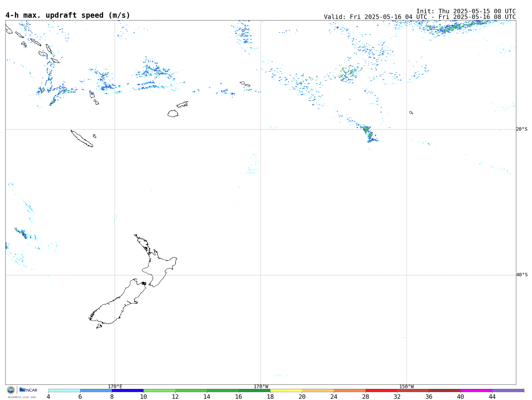Screen dimensions: 532x400
Task: Click the light green 10-12 colorbar segment
Action: pyautogui.click(x=159, y=390)
